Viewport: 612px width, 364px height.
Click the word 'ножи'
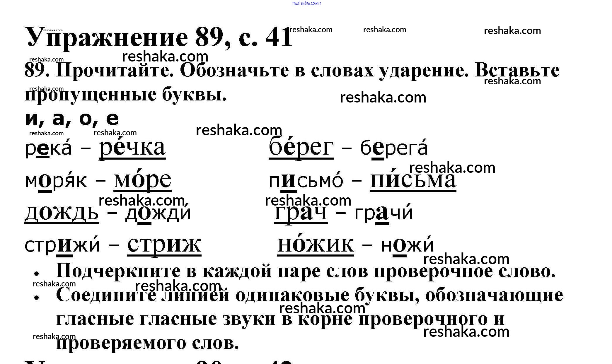tap(407, 245)
